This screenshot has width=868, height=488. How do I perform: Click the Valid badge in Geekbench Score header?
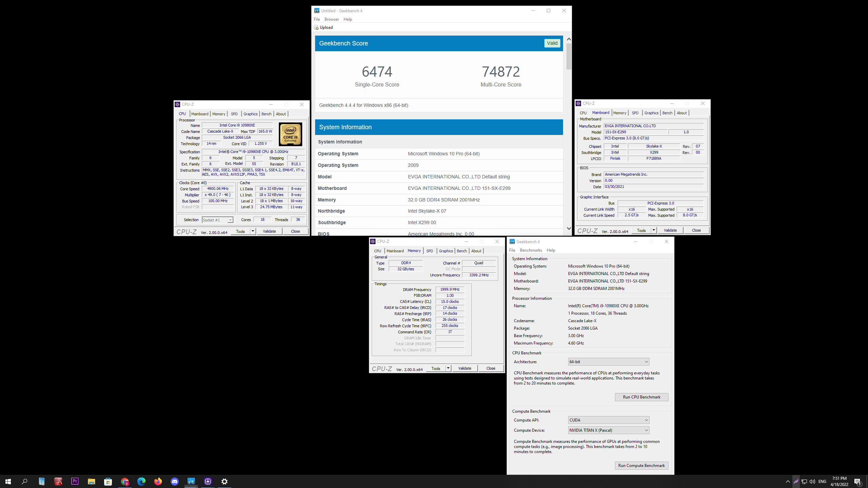click(x=552, y=43)
